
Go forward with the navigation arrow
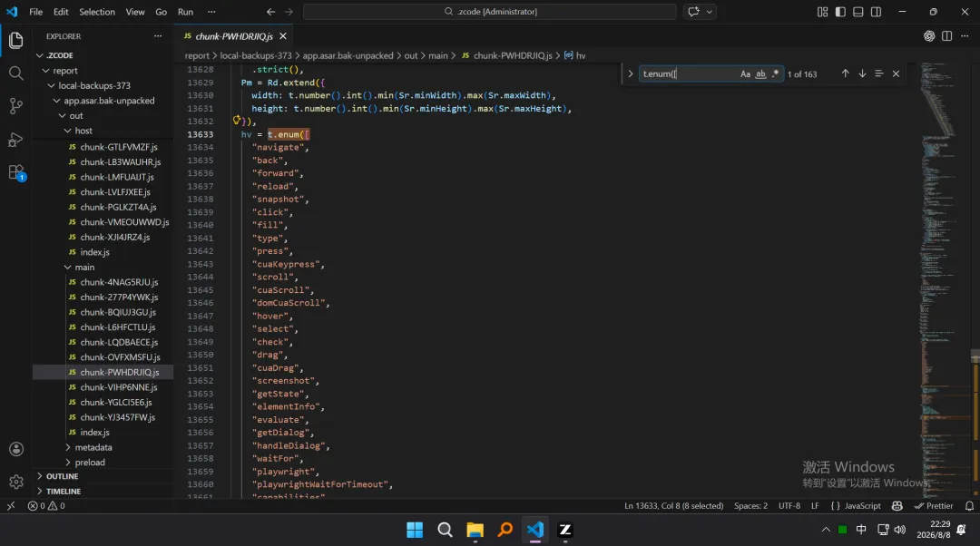[289, 11]
